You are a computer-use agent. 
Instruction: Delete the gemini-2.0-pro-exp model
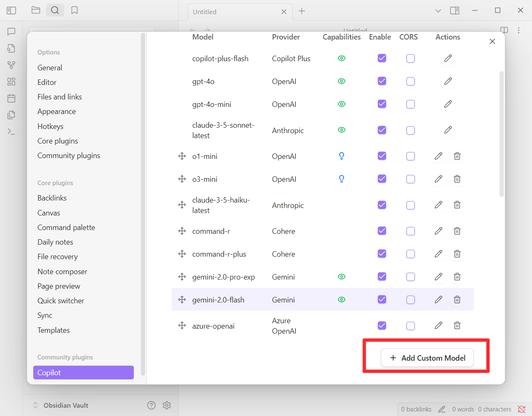[x=457, y=277]
